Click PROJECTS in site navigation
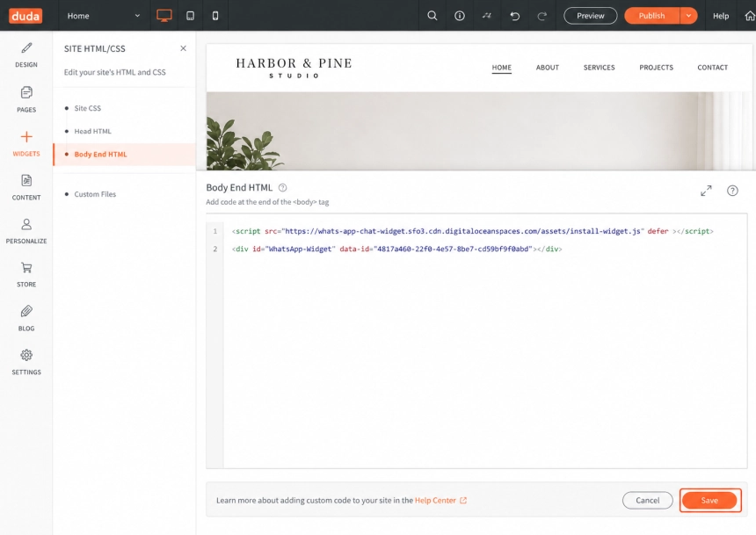Screen dimensions: 756x535 coord(656,68)
